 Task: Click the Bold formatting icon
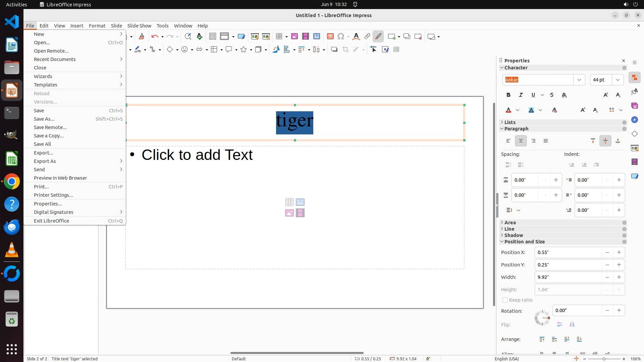[508, 95]
